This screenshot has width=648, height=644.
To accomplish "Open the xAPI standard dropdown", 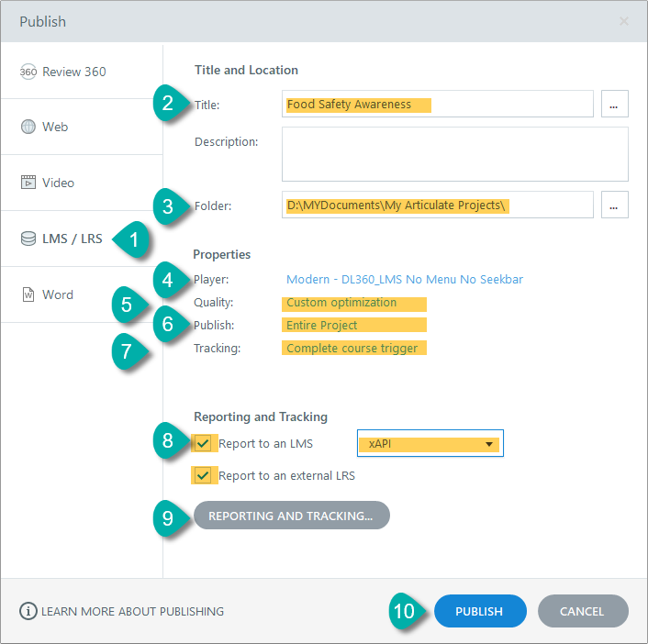I will tap(430, 444).
